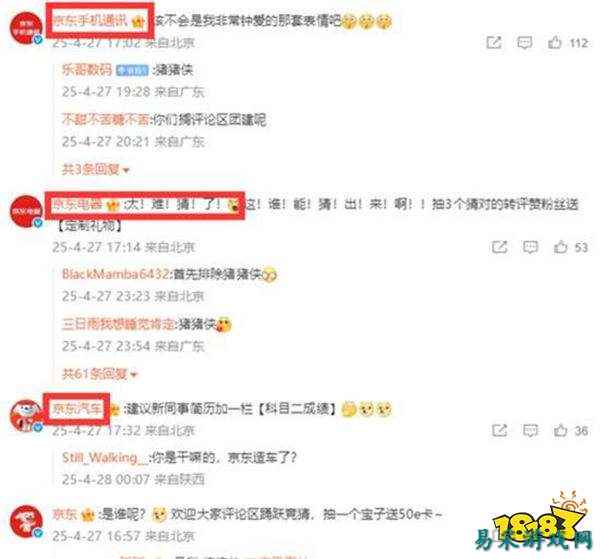Click the forward icon on 京东汽车 comment
This screenshot has height=559, width=600.
[499, 430]
